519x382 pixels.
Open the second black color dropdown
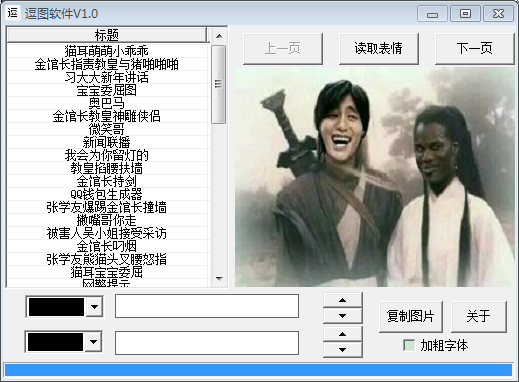pos(94,342)
